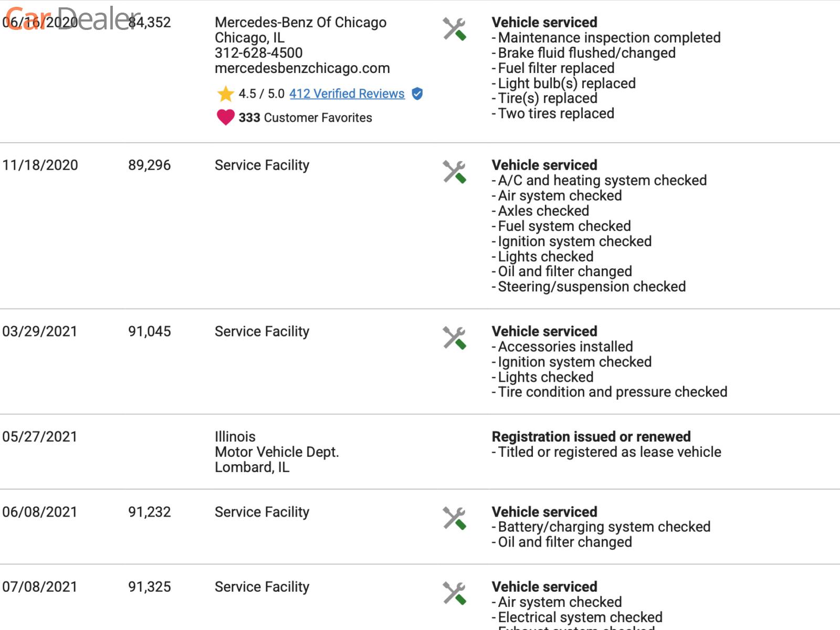Click the service wrench icon for 06/16/2020
This screenshot has width=840, height=630.
pos(454,29)
